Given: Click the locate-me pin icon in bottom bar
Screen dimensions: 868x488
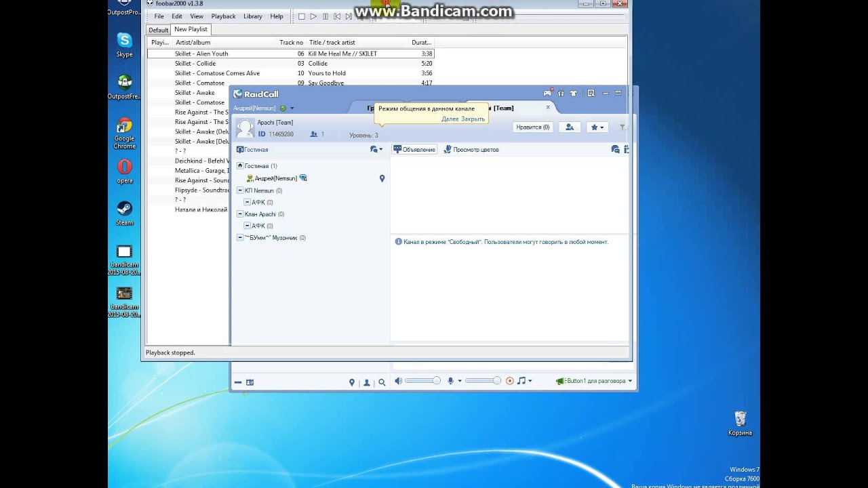Looking at the screenshot, I should pos(351,382).
